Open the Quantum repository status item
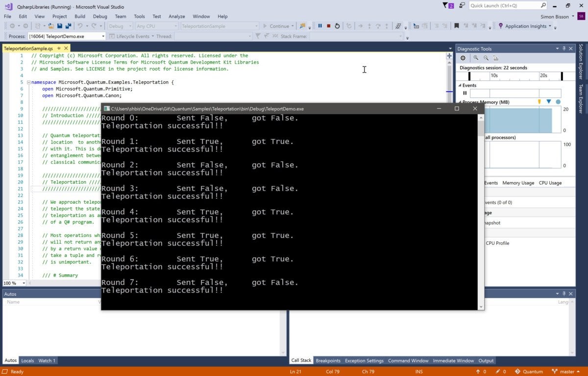This screenshot has height=376, width=588. (529, 372)
